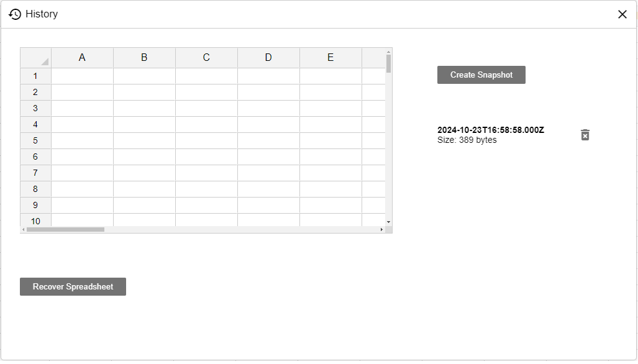638x364 pixels.
Task: Click the horizontal scroll right arrow
Action: [381, 230]
